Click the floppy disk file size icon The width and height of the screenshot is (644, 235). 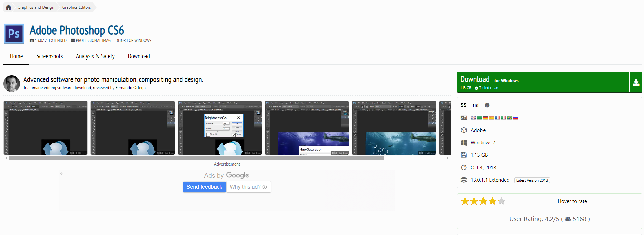click(464, 155)
